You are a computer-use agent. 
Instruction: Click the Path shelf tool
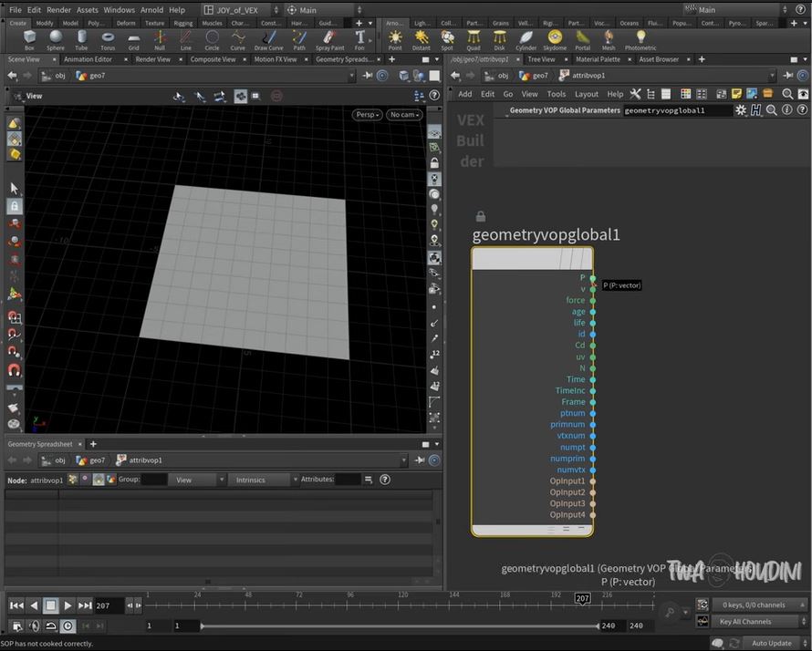[299, 40]
